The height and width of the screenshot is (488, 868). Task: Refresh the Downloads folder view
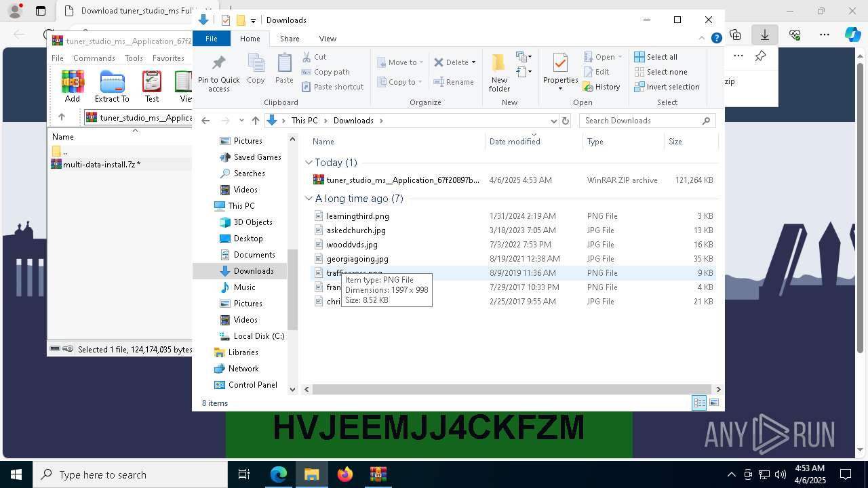(566, 121)
